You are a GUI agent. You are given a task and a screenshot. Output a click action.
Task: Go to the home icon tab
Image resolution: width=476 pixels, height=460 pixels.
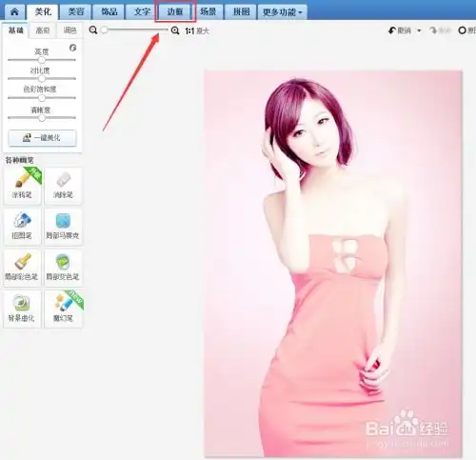coord(14,12)
